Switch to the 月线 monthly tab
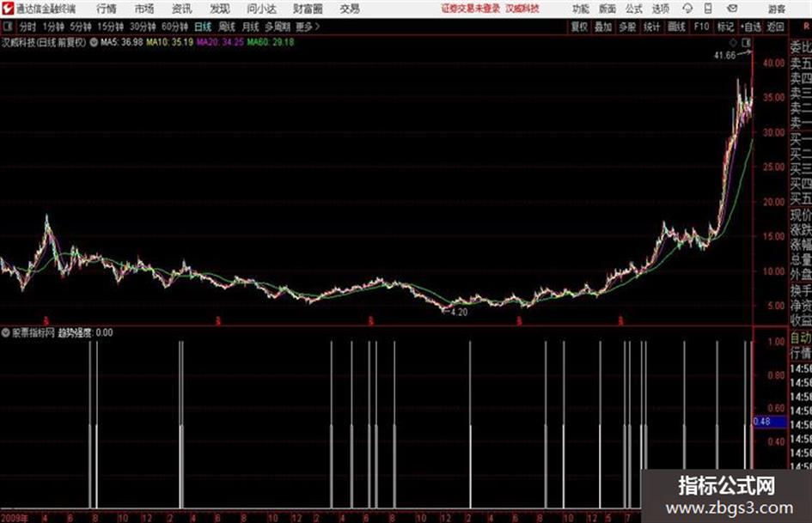 tap(251, 27)
